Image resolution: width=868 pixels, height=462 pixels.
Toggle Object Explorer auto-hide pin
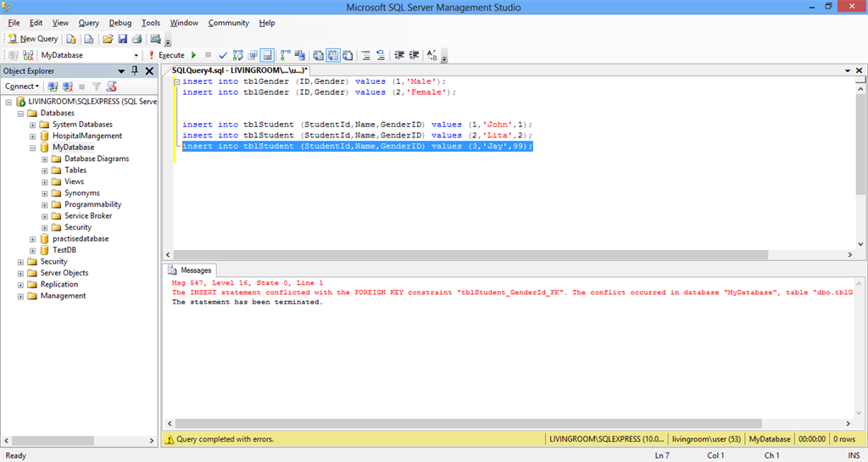pos(135,71)
